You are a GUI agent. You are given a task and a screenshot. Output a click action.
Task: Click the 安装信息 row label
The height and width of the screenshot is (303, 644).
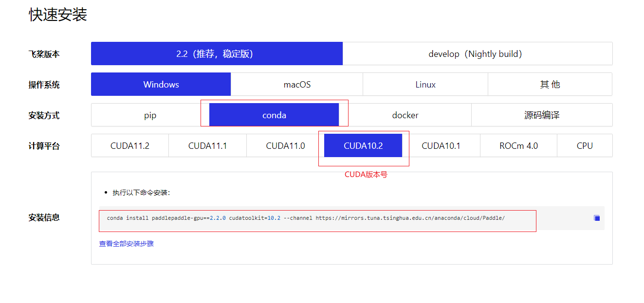44,217
